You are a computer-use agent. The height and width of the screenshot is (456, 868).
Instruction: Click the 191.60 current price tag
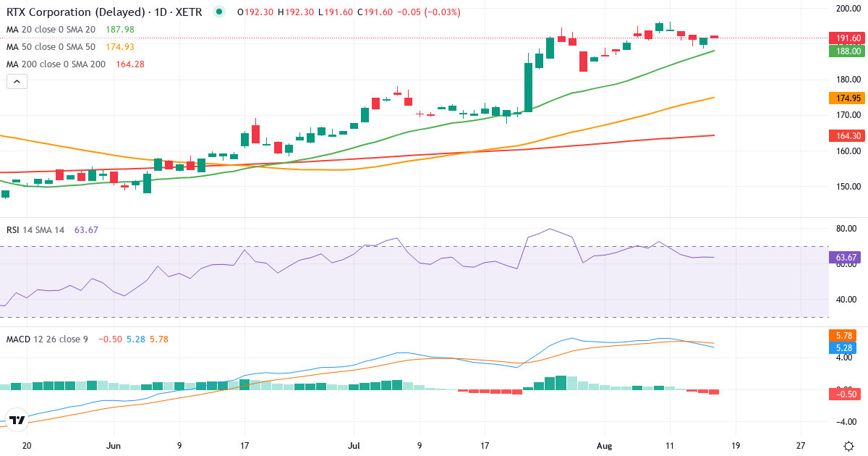(x=848, y=38)
